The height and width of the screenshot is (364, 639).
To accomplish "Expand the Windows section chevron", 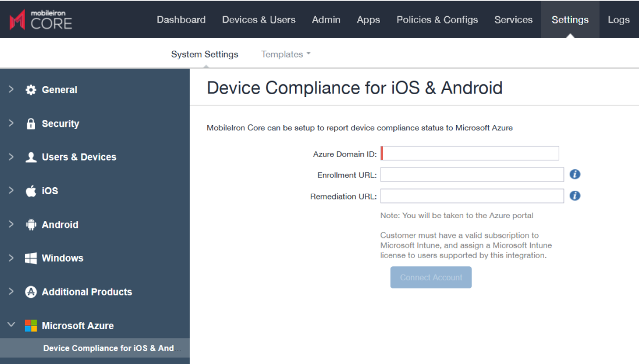I will [11, 258].
